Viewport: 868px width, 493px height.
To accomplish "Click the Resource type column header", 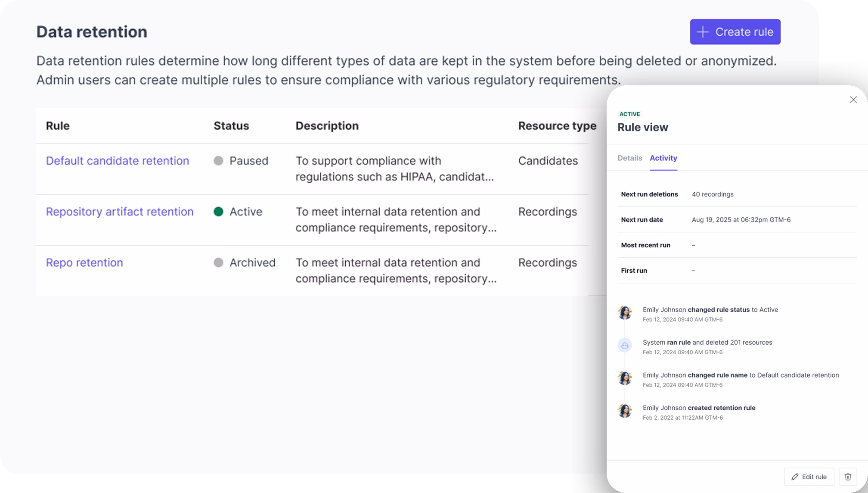I will click(x=557, y=126).
